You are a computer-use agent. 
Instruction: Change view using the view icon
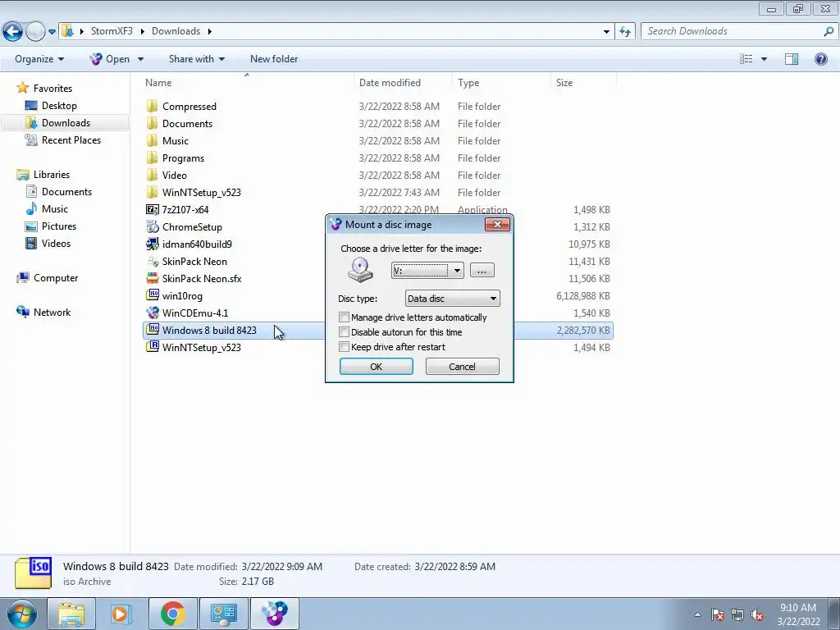(x=746, y=59)
